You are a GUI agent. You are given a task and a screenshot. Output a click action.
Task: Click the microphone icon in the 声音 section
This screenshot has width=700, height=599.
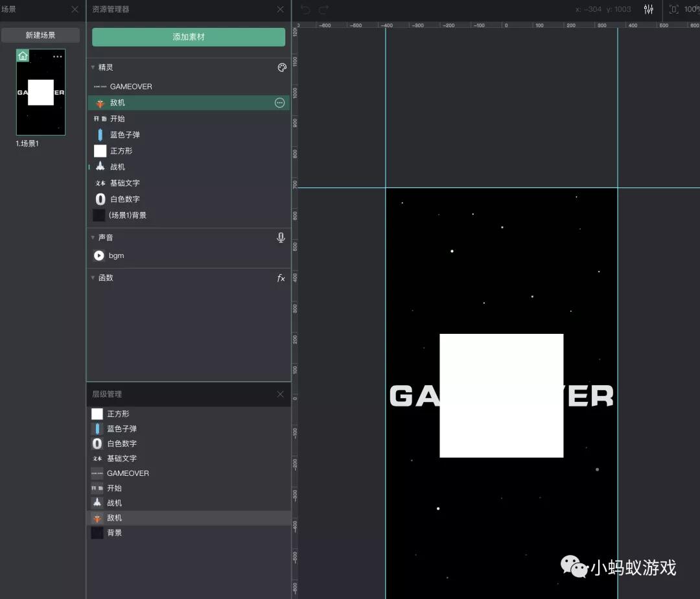pos(281,237)
